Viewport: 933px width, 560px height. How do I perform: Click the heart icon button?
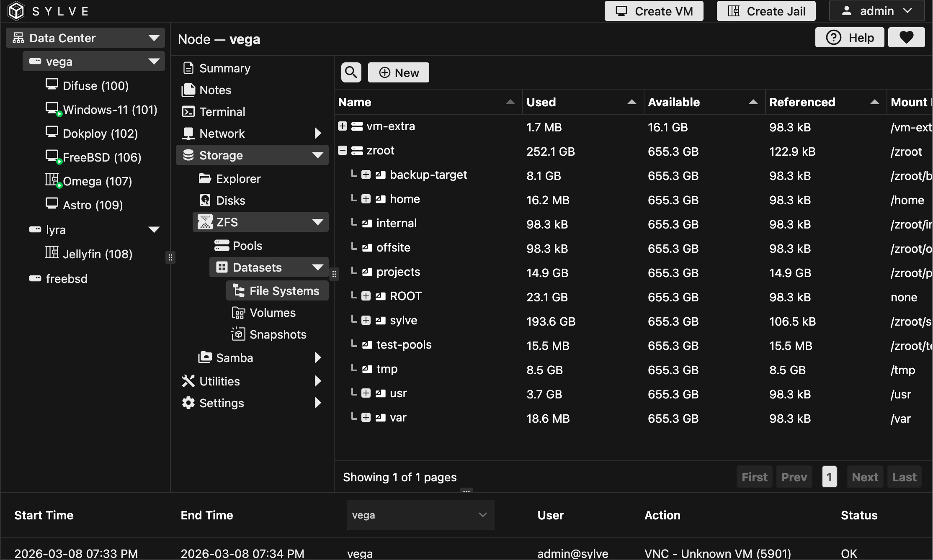tap(906, 38)
